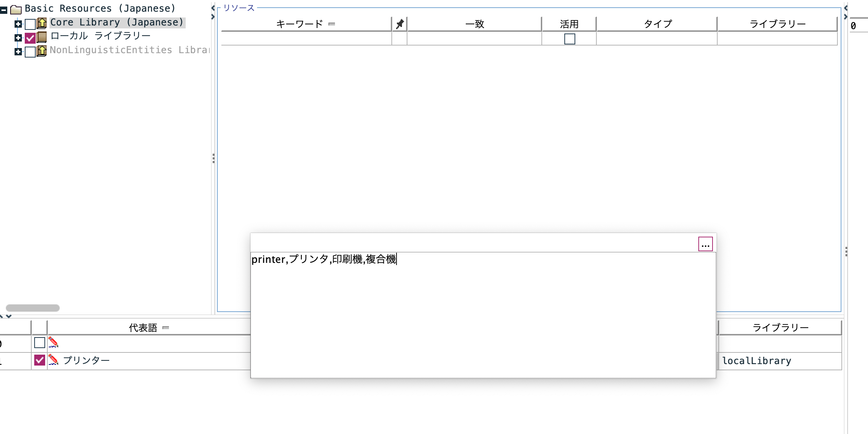Click the Core Library book icon

(x=42, y=23)
